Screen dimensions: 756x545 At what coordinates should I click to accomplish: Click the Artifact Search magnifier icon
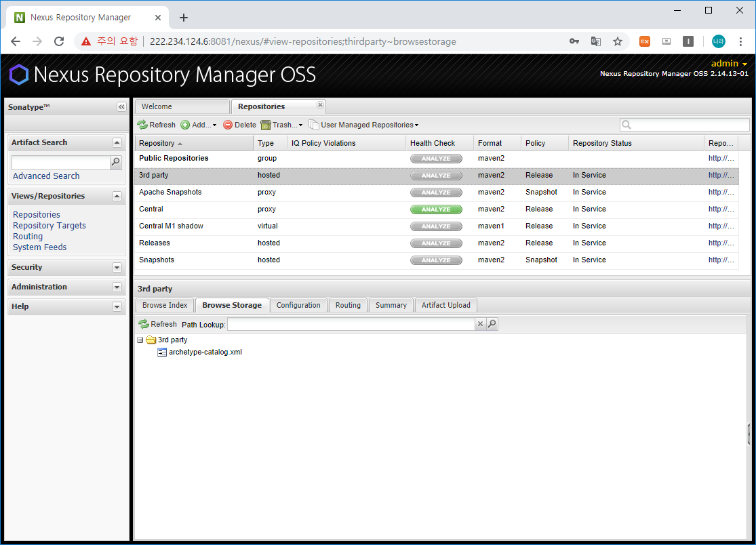tap(116, 163)
